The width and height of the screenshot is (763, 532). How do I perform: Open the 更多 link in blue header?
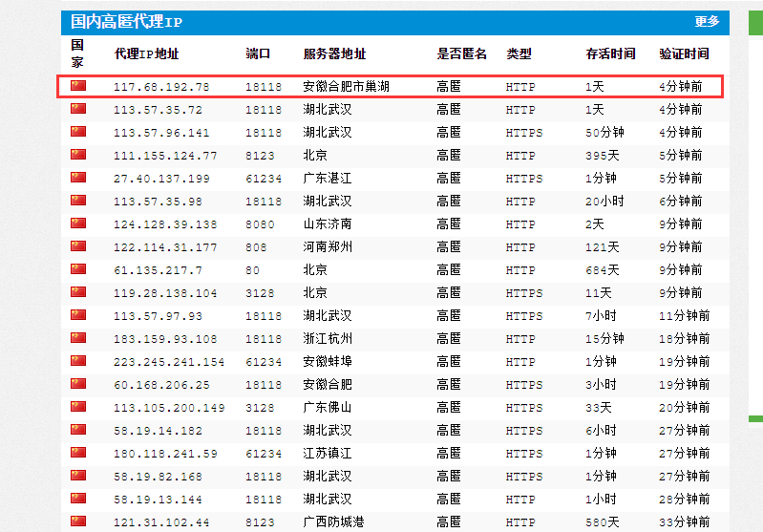(707, 21)
